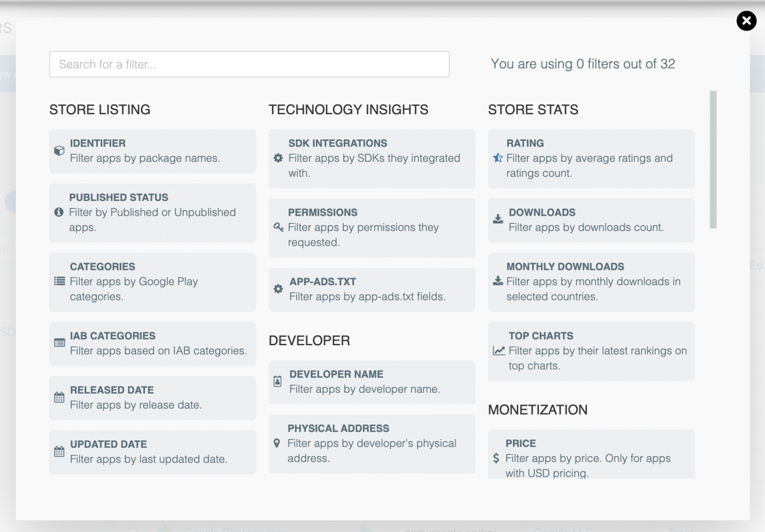Click 'Filter apps by package names.' text
The height and width of the screenshot is (532, 765).
(x=145, y=158)
